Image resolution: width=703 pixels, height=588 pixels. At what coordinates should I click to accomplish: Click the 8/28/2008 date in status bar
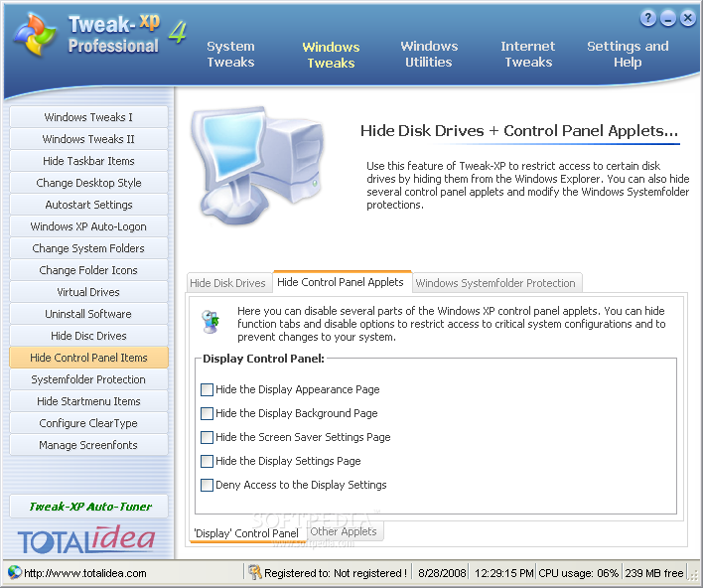click(442, 573)
